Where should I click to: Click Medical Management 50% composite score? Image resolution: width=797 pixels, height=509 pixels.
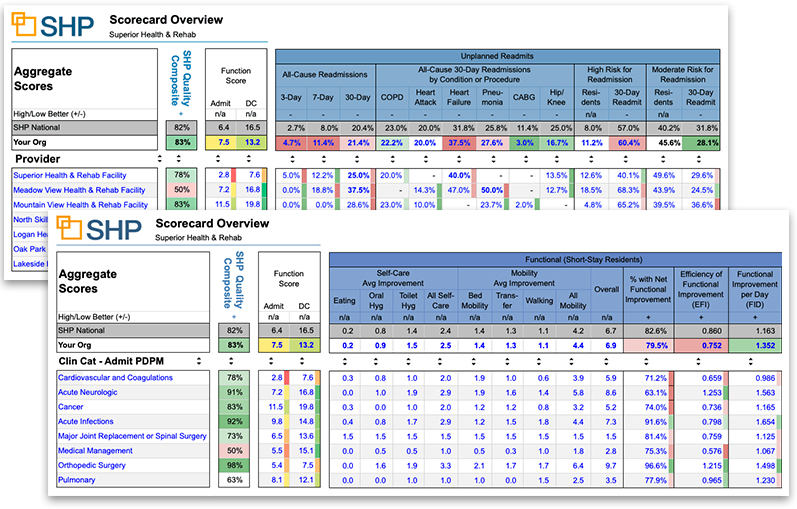pos(234,451)
